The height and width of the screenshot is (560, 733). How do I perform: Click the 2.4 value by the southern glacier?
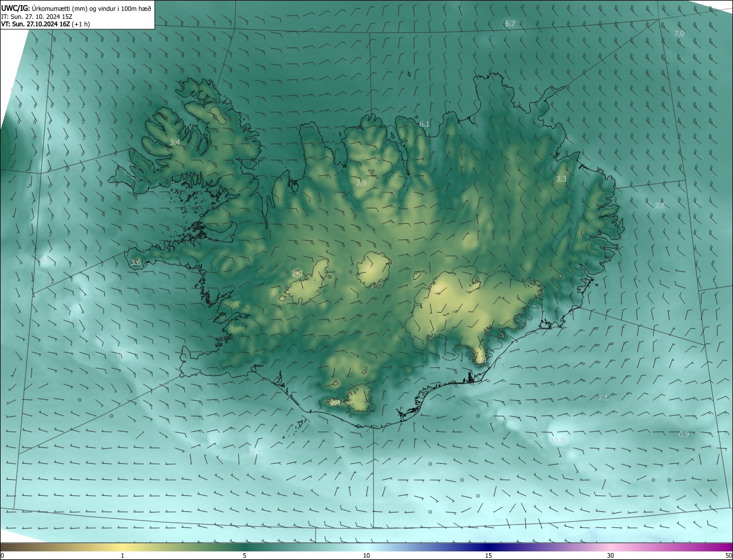[336, 403]
